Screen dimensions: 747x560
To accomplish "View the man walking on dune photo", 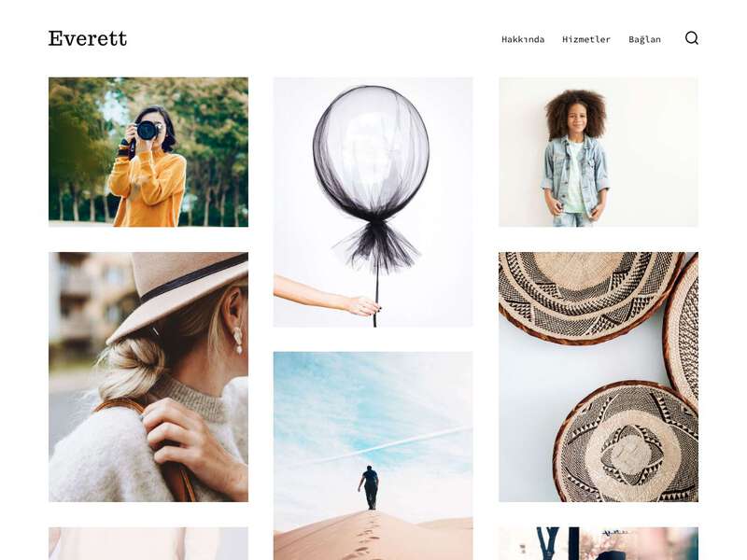I will pyautogui.click(x=373, y=455).
